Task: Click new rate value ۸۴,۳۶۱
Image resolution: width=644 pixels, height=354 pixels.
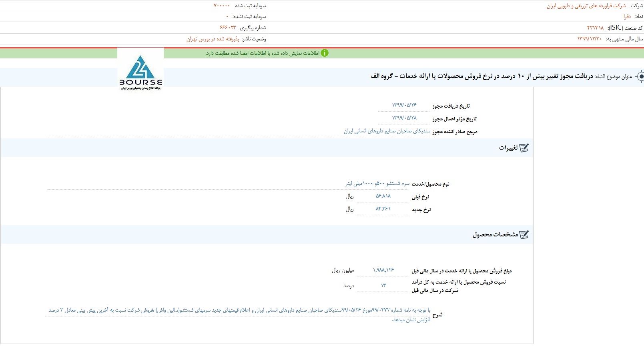Action: point(383,209)
